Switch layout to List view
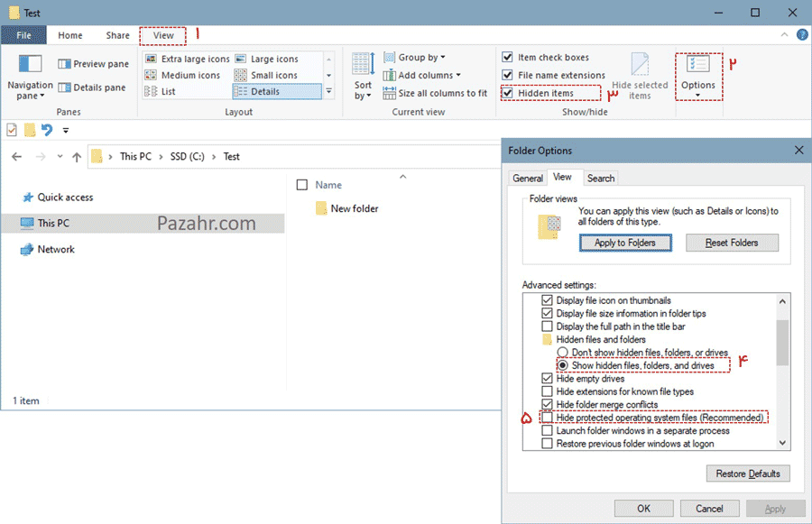The width and height of the screenshot is (812, 524). click(x=160, y=92)
